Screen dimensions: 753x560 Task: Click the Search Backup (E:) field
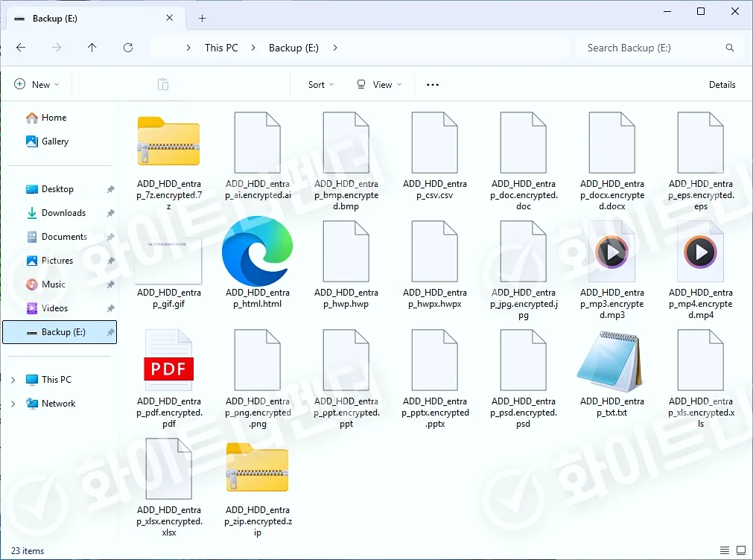(x=652, y=48)
